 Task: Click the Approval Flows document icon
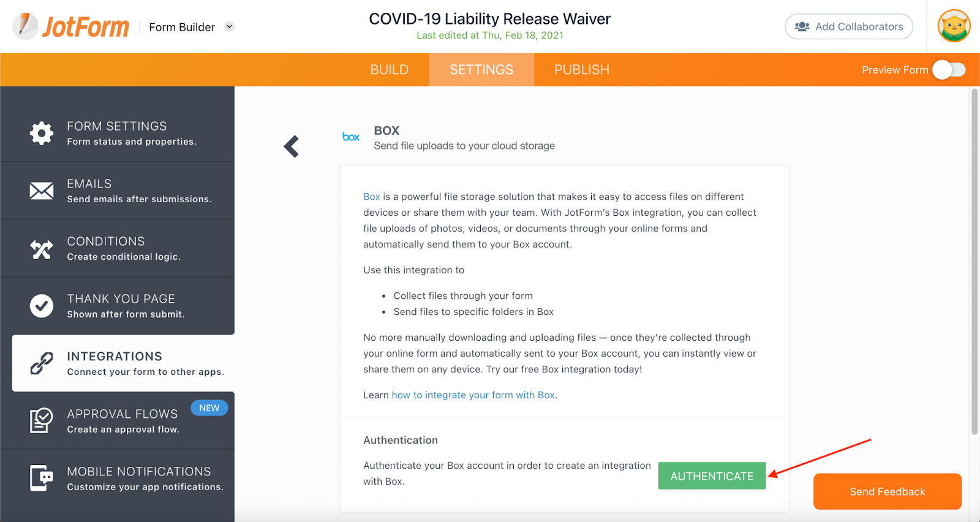point(42,420)
